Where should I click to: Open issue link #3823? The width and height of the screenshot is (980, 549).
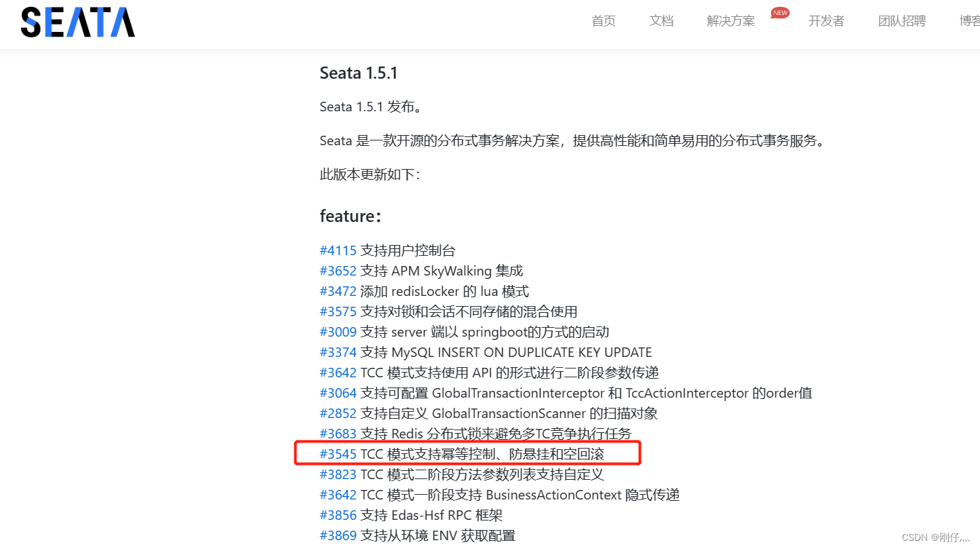pyautogui.click(x=338, y=474)
